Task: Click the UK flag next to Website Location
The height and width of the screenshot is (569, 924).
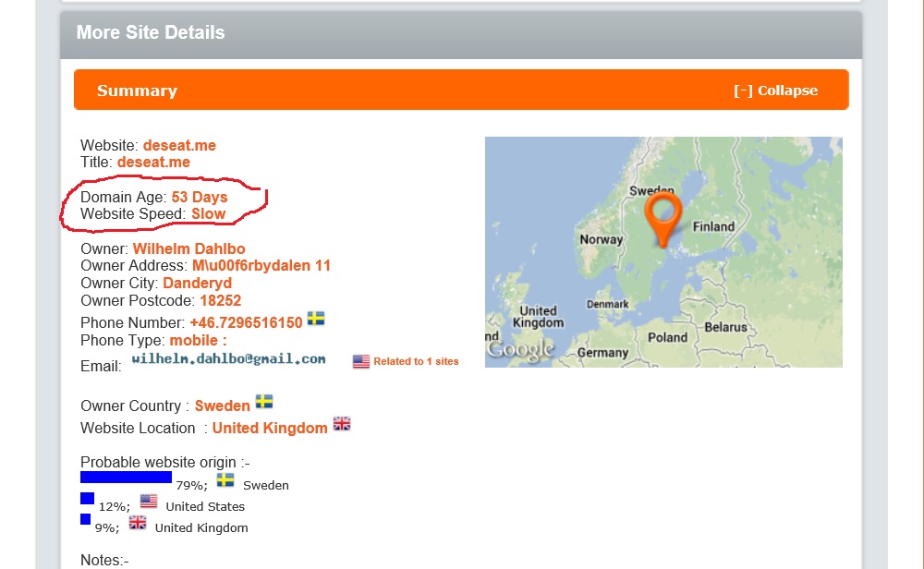Action: (x=342, y=424)
